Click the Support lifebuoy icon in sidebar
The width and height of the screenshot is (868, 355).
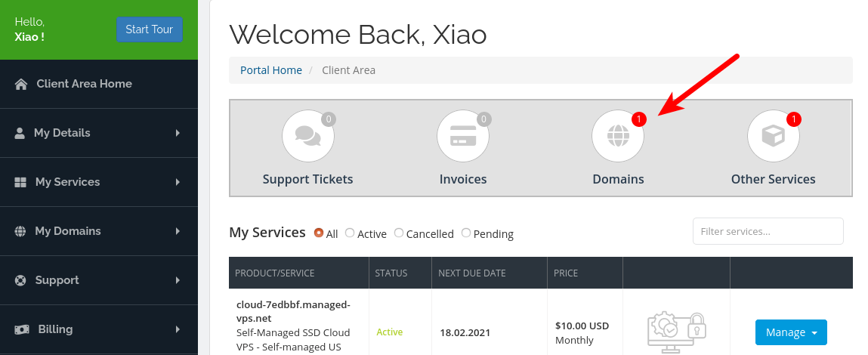pyautogui.click(x=20, y=280)
